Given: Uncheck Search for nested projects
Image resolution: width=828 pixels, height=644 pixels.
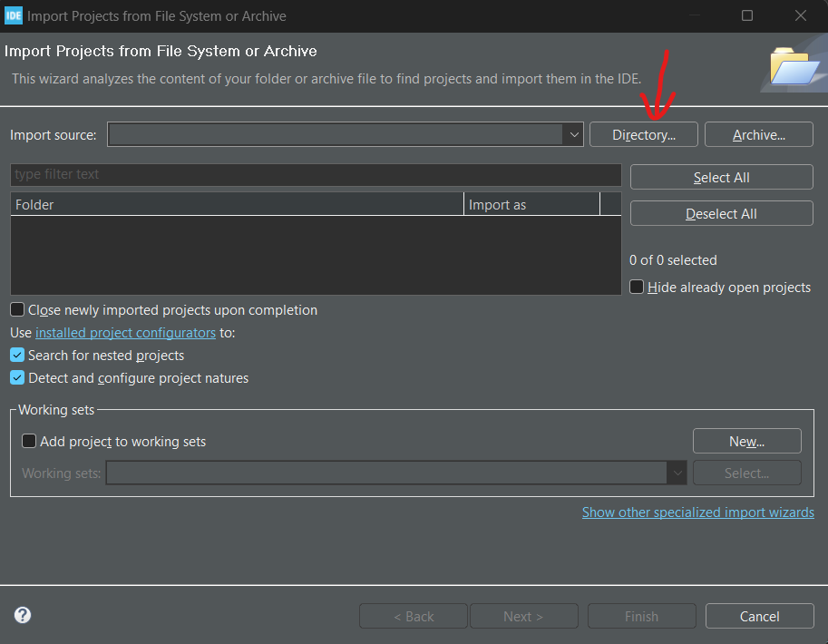Looking at the screenshot, I should click(x=17, y=355).
